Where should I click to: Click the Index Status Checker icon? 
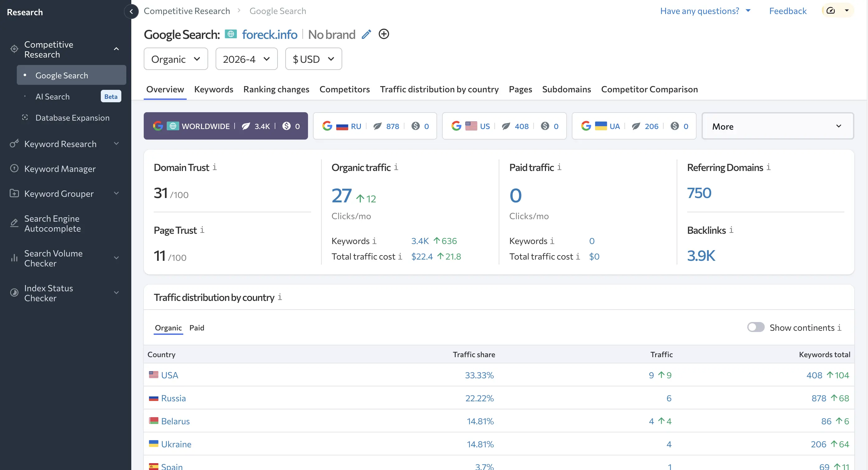coord(14,293)
